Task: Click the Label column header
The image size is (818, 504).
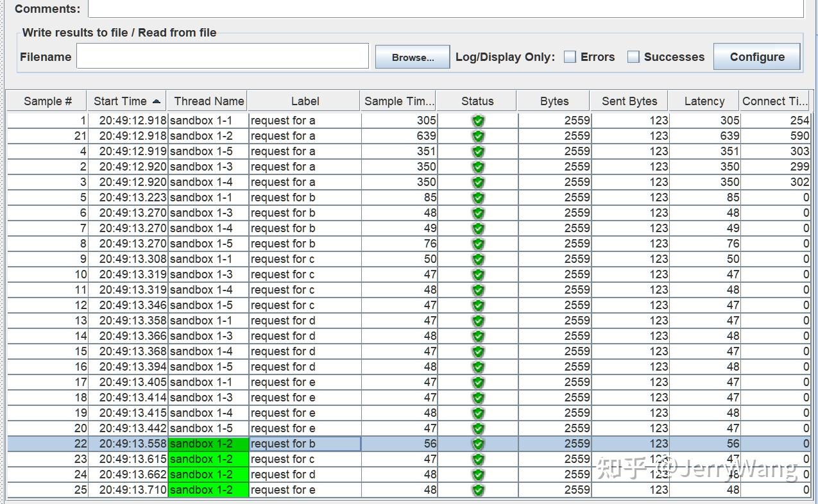Action: click(305, 101)
